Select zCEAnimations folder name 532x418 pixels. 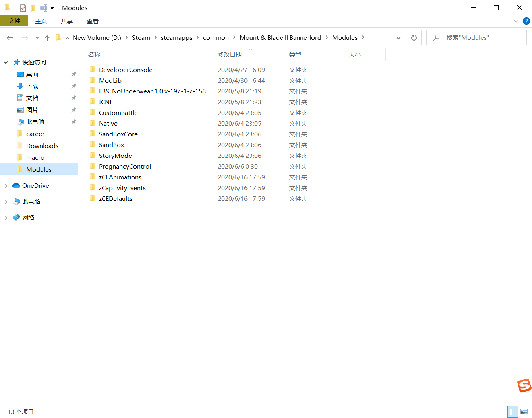(120, 177)
